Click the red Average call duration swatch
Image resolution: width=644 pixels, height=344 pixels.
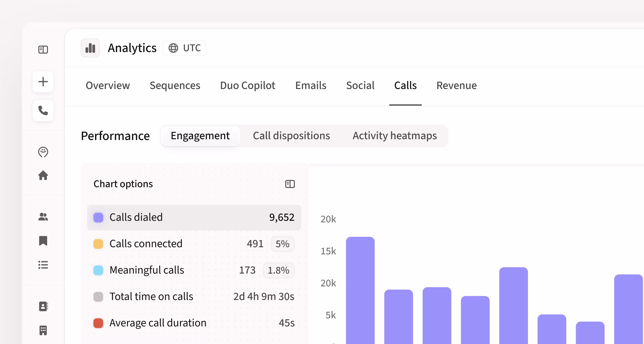(x=98, y=323)
